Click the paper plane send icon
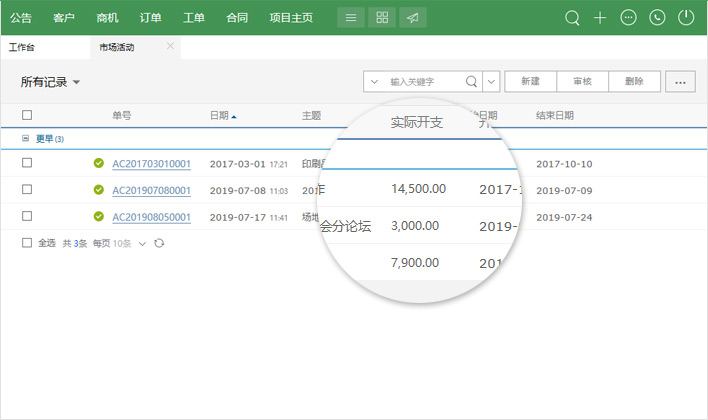 click(x=412, y=18)
